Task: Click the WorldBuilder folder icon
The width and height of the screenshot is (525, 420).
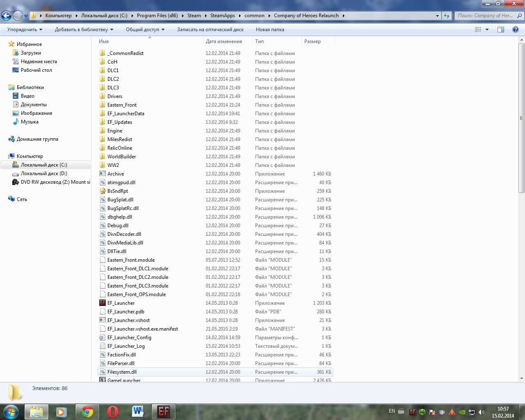Action: click(103, 157)
